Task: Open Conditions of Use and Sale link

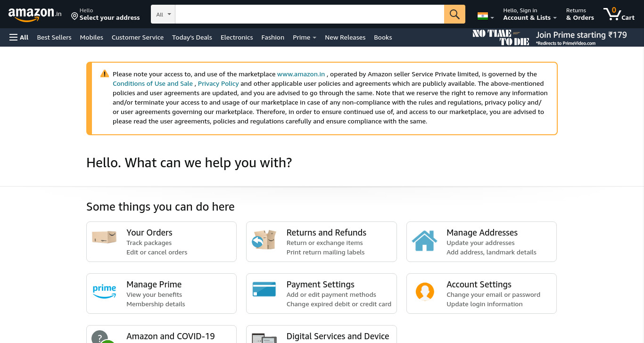Action: (x=153, y=83)
